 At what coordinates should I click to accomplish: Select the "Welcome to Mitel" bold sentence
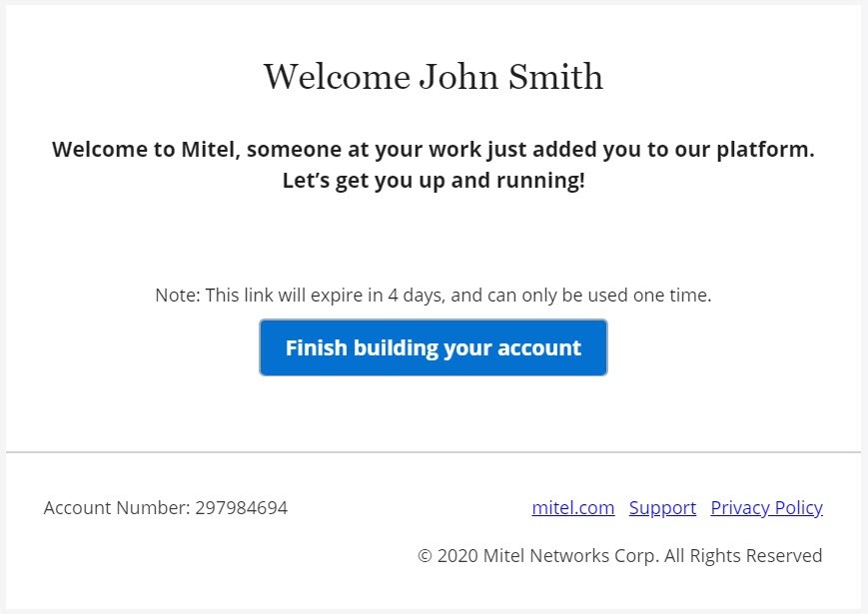click(x=433, y=150)
